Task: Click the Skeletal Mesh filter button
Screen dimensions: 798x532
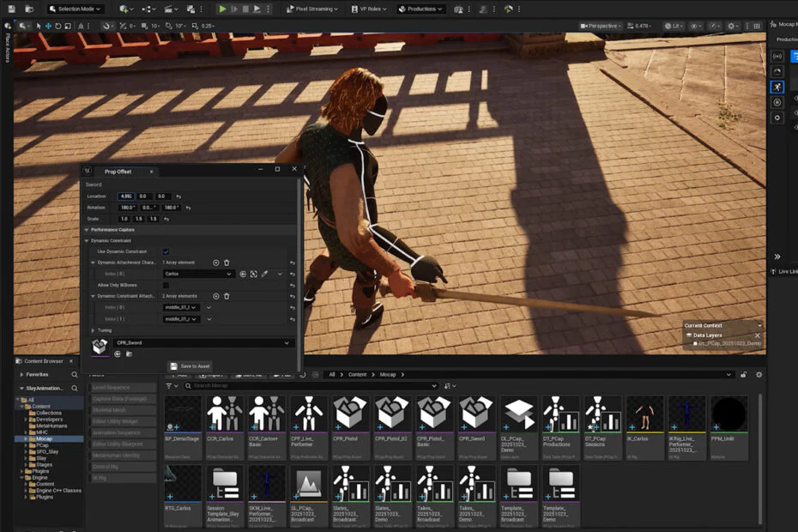Action: [122, 410]
